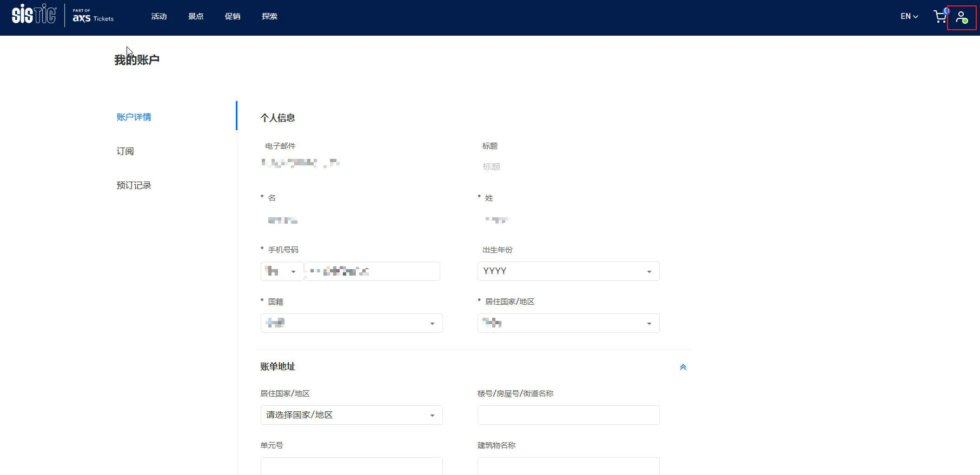Expand the 国籍 nationality dropdown
Viewport: 980px width, 475px height.
(352, 323)
